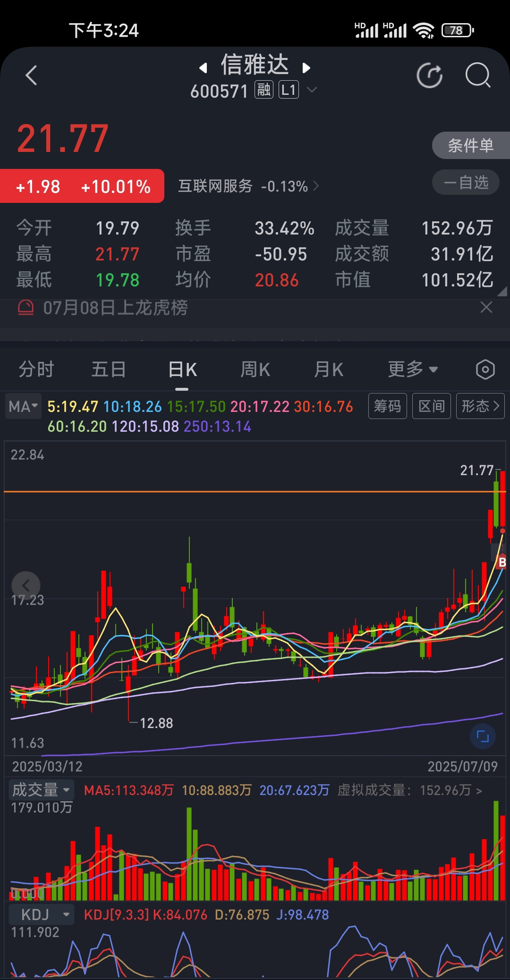Open stock search with magnifier icon
This screenshot has width=510, height=980.
[478, 75]
